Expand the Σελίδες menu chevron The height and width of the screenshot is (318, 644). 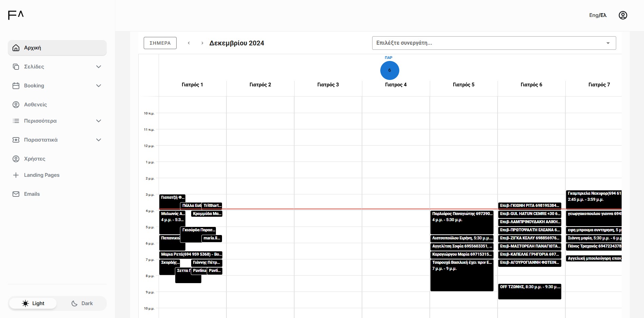click(x=99, y=67)
